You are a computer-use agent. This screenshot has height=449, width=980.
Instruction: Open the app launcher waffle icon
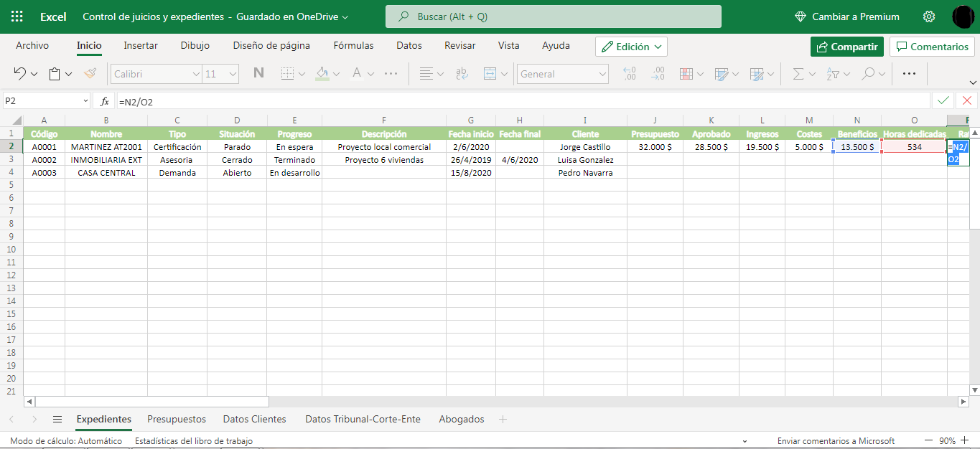click(17, 16)
